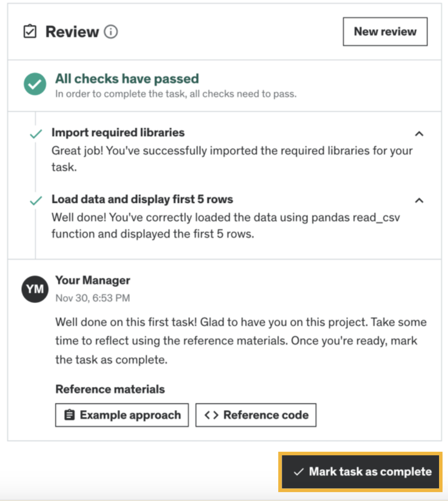Click the Load data and display first 5 rows heading
Screen dimensions: 448x501
(x=142, y=199)
